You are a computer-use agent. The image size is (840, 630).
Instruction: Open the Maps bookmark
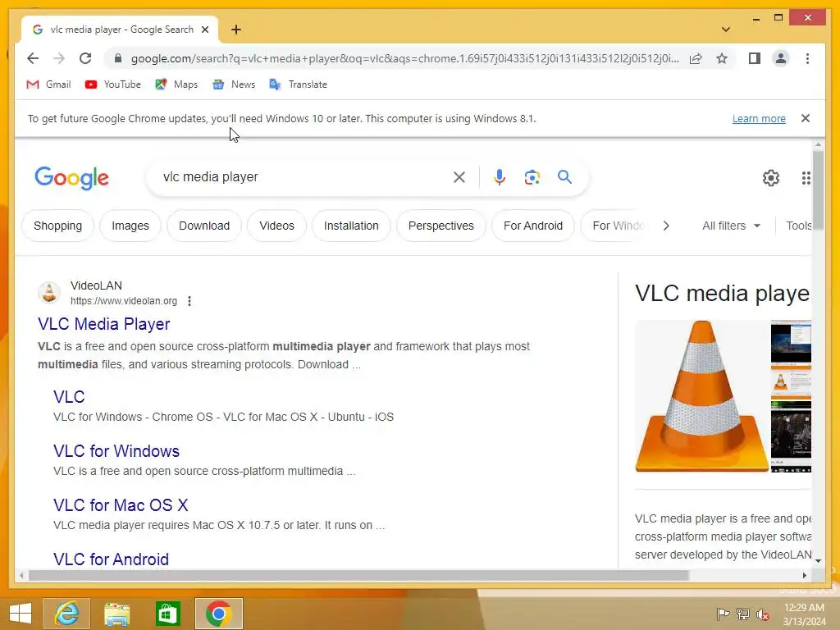[x=176, y=84]
